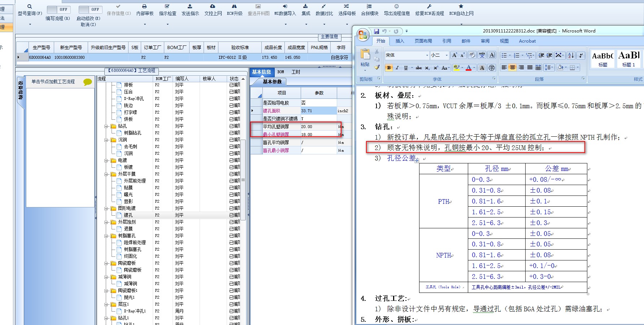
Task: Click Superscript button in Word
Action: point(436,68)
